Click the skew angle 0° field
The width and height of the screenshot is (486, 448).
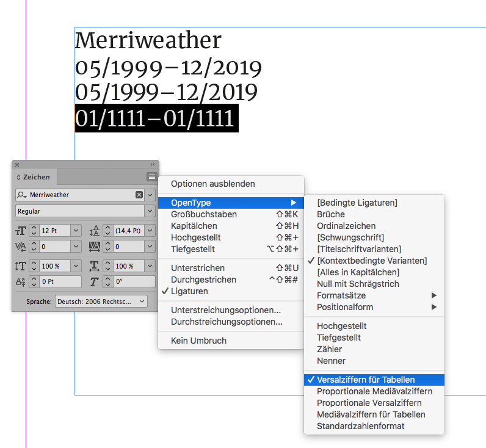coord(134,281)
